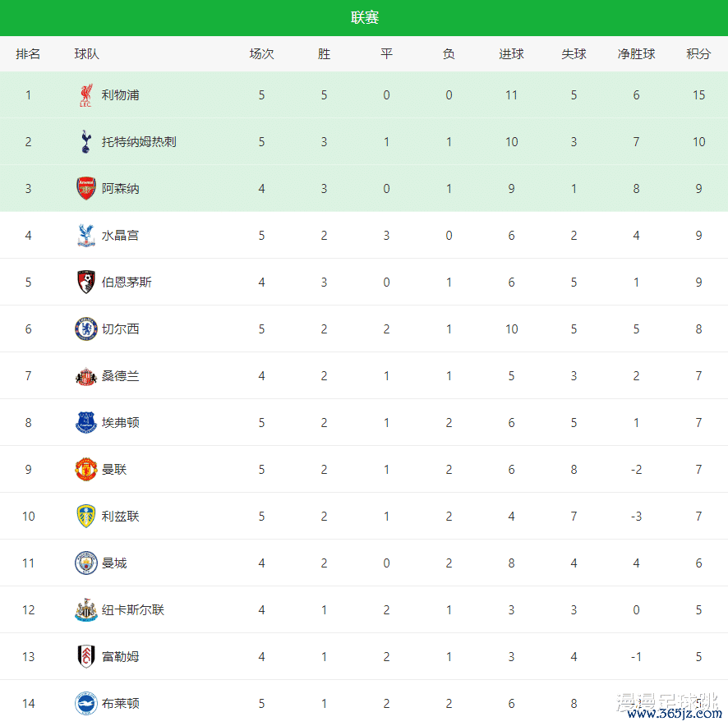This screenshot has width=728, height=726.
Task: Open the 富勒姆 team link
Action: click(x=121, y=657)
